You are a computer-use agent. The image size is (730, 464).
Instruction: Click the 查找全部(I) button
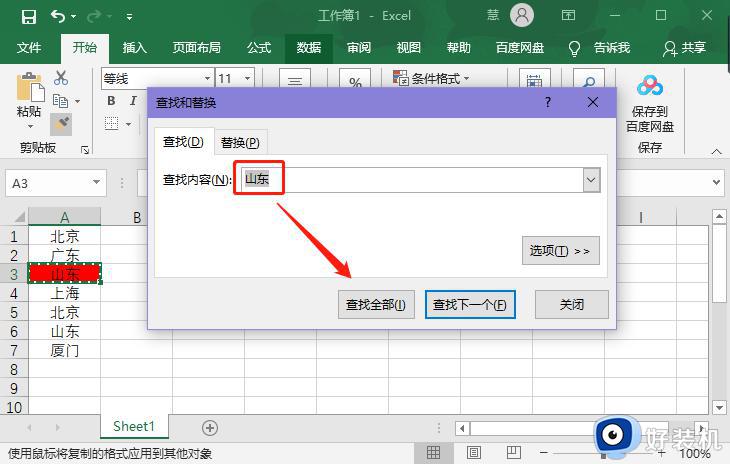click(x=376, y=305)
